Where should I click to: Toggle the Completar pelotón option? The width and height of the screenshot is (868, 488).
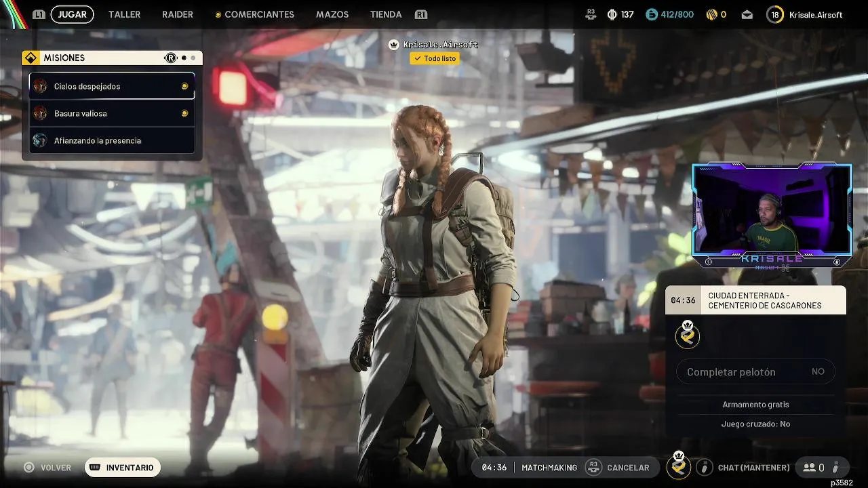[x=755, y=371]
